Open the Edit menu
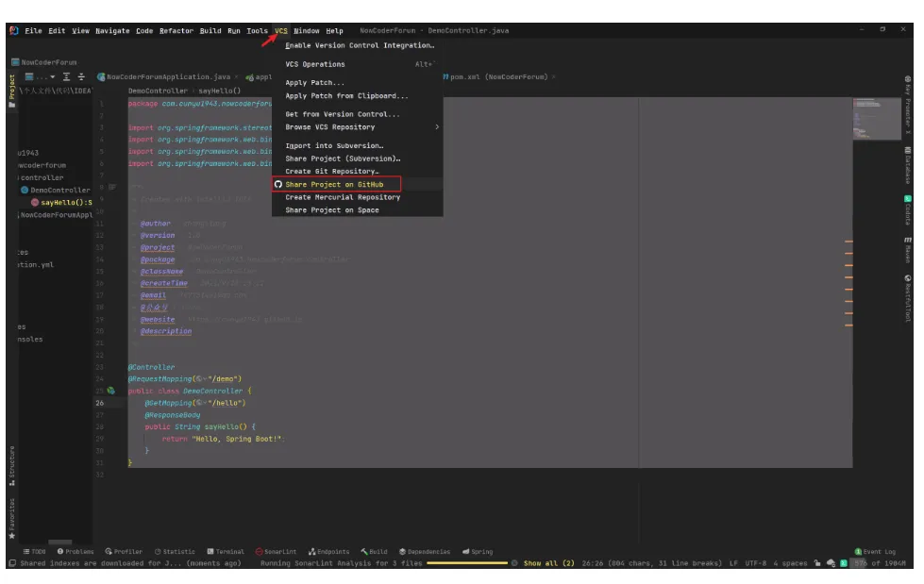Viewport: 924px width, 584px height. click(x=57, y=30)
